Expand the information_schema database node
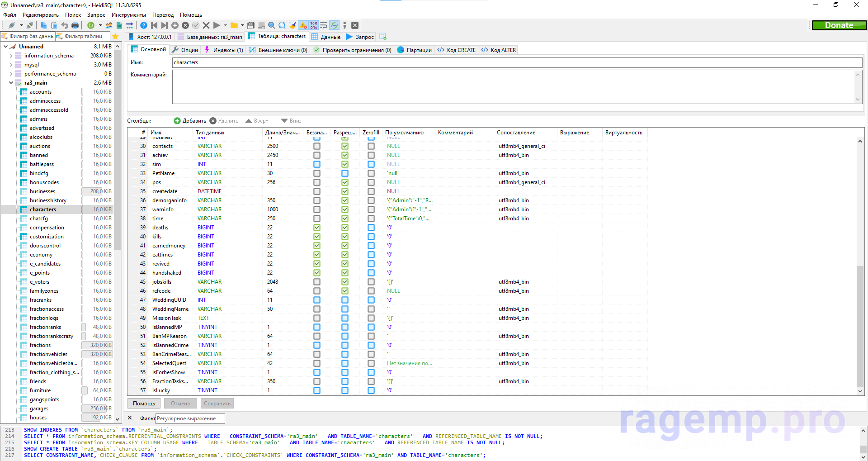This screenshot has width=868, height=461. coord(11,56)
